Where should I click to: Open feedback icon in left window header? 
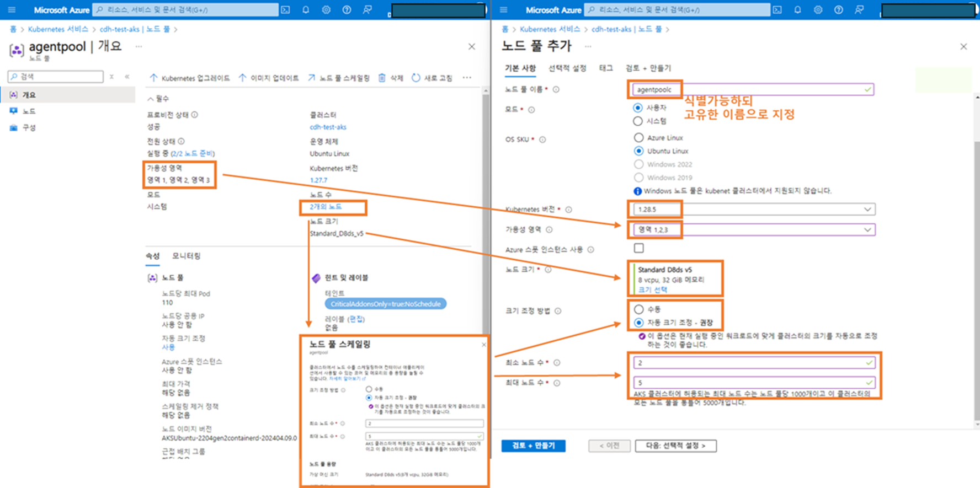[367, 10]
